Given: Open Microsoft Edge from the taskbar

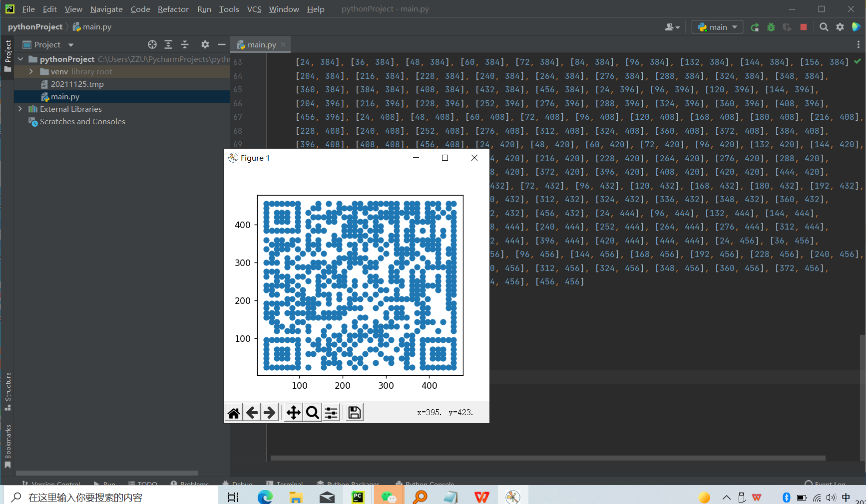Looking at the screenshot, I should pos(265,497).
